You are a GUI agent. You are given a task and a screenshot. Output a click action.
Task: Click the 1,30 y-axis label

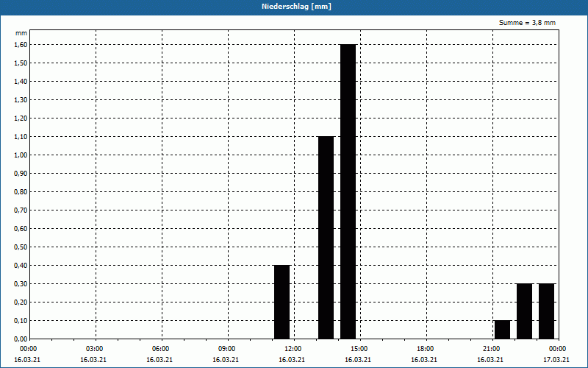[21, 99]
